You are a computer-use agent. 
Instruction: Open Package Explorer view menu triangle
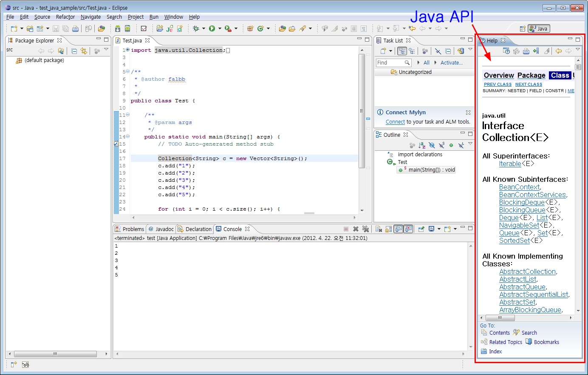(106, 50)
